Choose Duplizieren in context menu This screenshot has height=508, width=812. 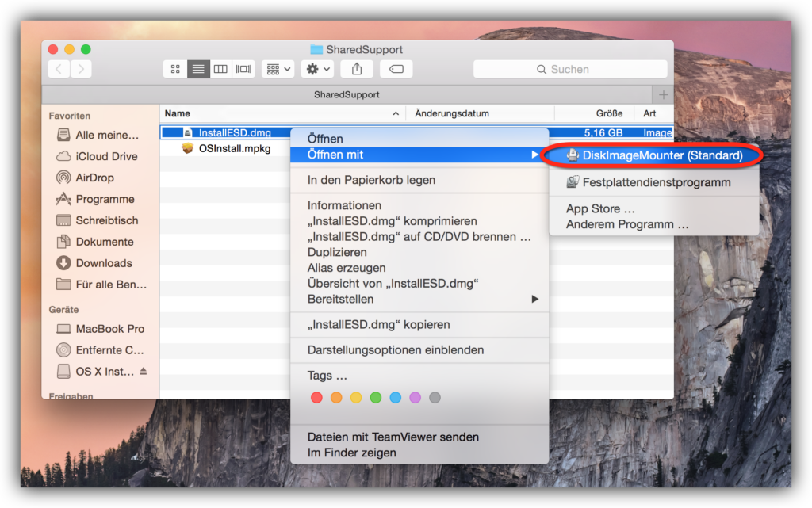pyautogui.click(x=419, y=252)
